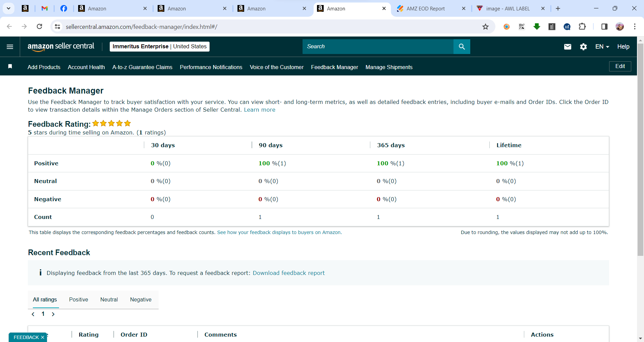Click the search magnifier button
Image resolution: width=644 pixels, height=342 pixels.
(462, 47)
